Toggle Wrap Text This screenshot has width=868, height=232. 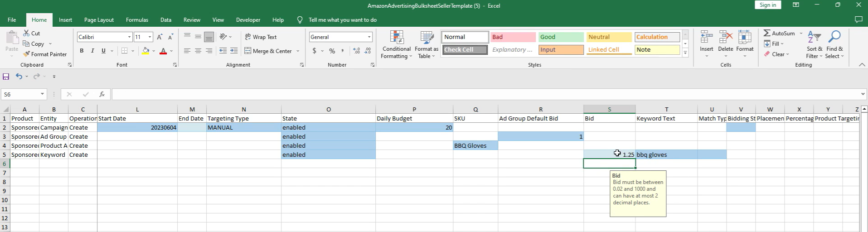tap(261, 37)
